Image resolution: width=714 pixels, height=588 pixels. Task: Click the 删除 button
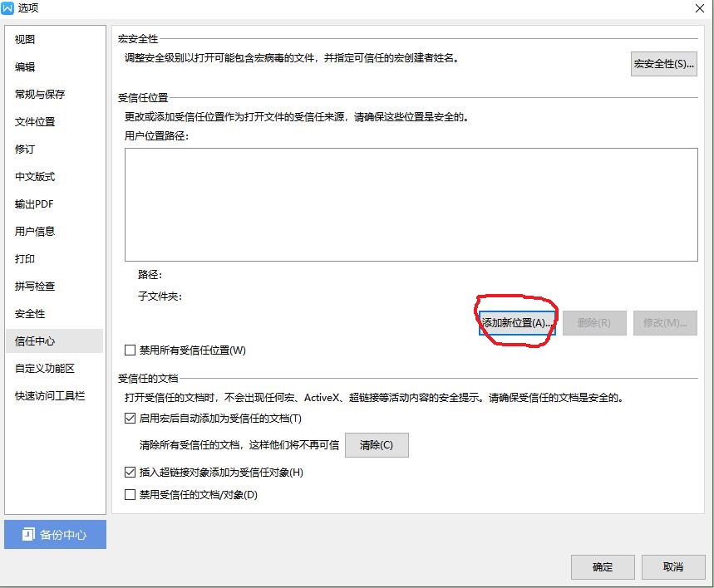[x=595, y=322]
